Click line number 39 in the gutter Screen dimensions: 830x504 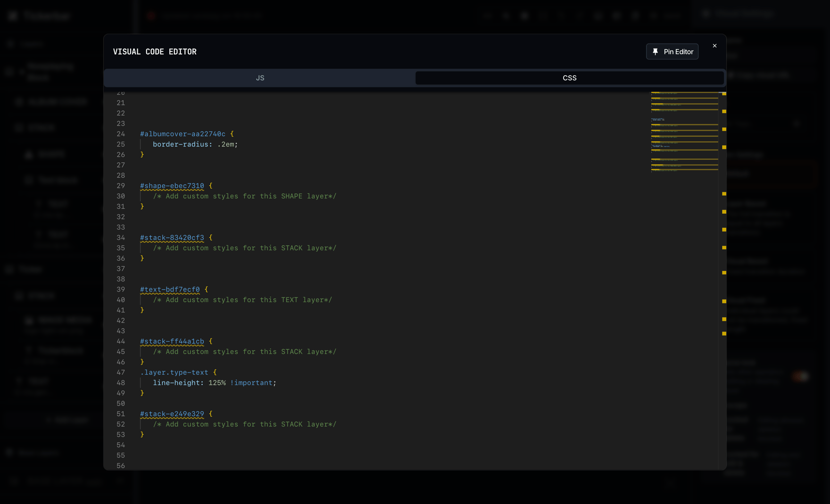point(121,289)
